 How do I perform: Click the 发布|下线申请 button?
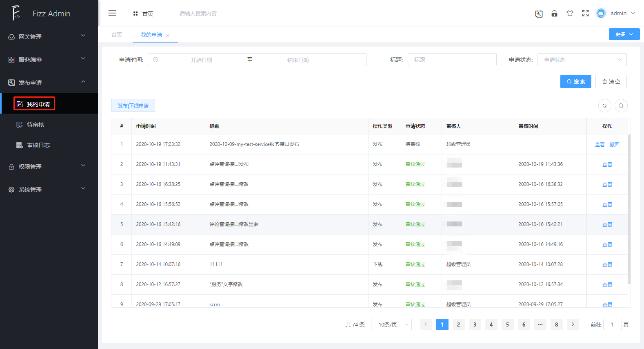point(133,105)
